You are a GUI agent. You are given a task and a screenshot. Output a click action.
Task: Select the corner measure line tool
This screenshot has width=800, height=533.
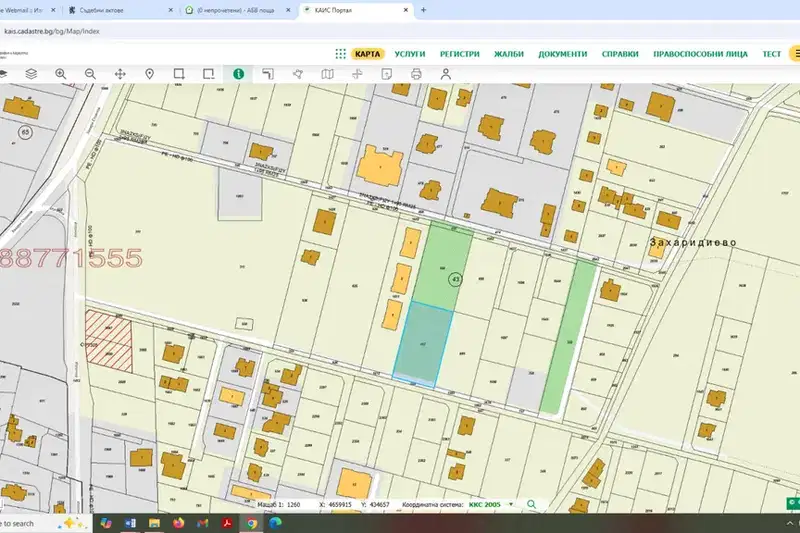coord(268,74)
